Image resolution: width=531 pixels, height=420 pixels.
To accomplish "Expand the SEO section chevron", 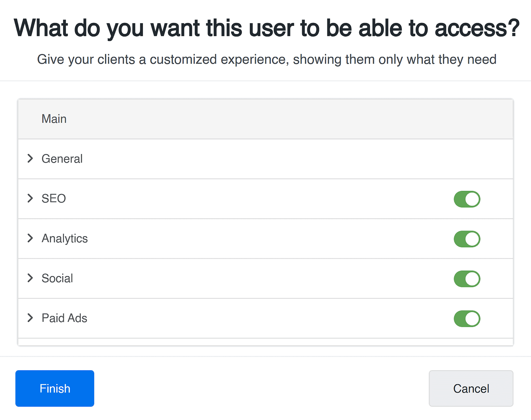I will point(30,198).
